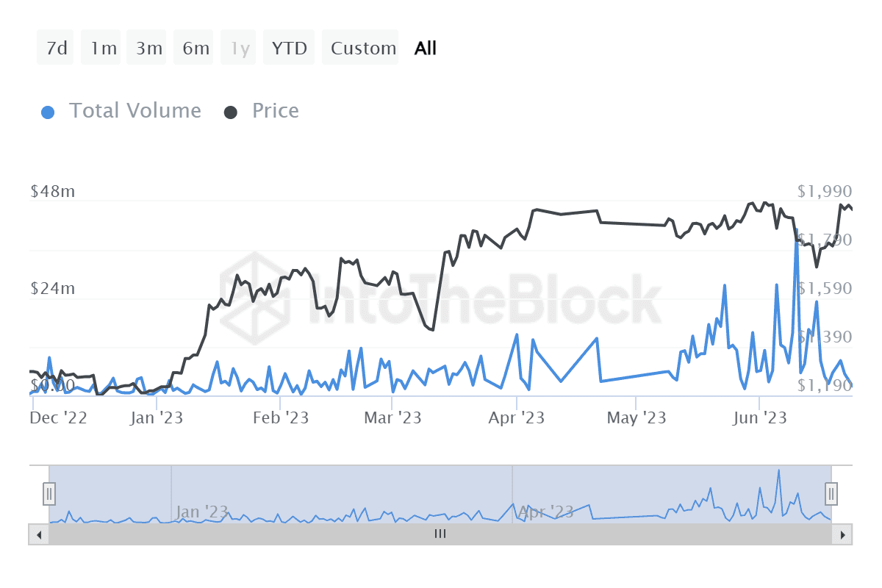Open the Custom date range picker
882x588 pixels.
(x=362, y=49)
